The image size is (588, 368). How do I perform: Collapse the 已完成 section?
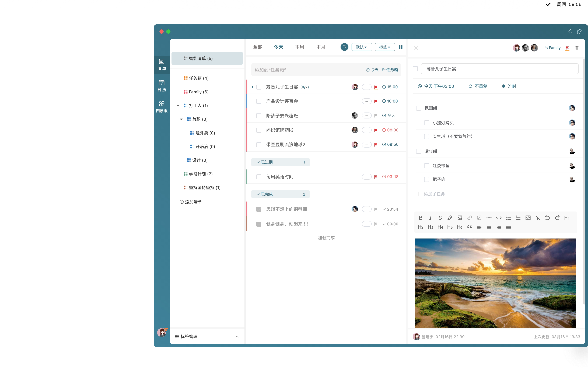pyautogui.click(x=280, y=194)
